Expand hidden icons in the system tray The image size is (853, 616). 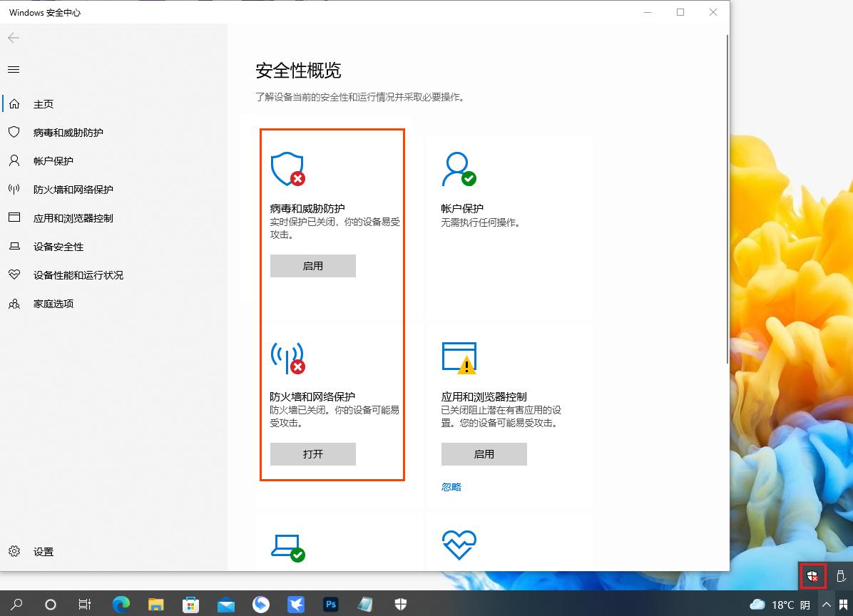coord(828,604)
